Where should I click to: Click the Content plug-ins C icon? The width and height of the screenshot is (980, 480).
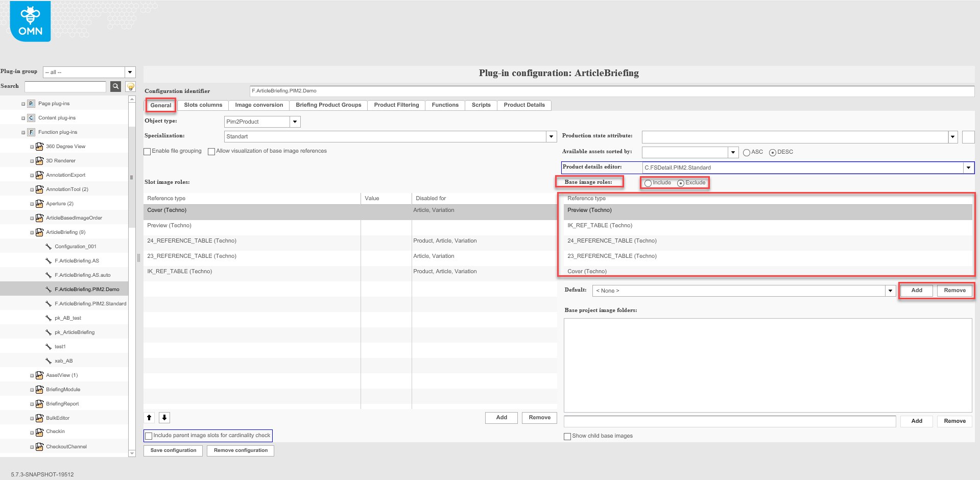tap(31, 117)
